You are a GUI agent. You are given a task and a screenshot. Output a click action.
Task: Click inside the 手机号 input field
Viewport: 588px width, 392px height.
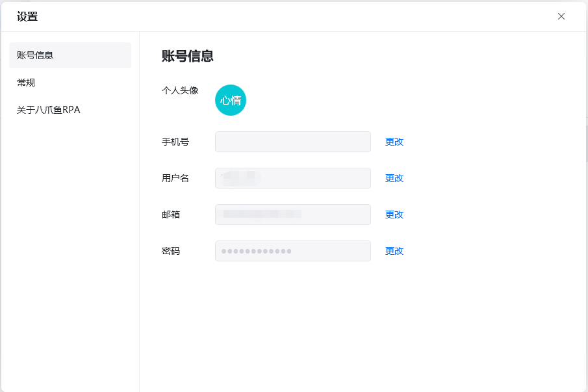tap(292, 141)
